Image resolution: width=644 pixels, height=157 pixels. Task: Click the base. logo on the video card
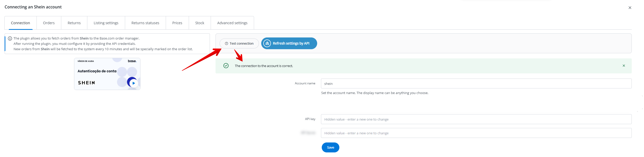[132, 61]
